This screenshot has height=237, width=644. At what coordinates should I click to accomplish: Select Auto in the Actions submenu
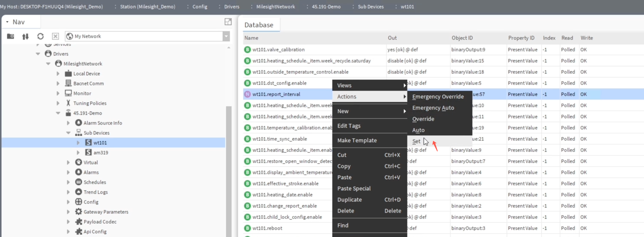pyautogui.click(x=439, y=130)
